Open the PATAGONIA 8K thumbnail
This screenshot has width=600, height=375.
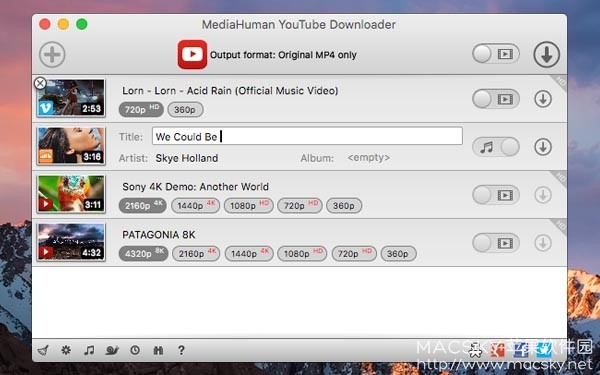71,242
